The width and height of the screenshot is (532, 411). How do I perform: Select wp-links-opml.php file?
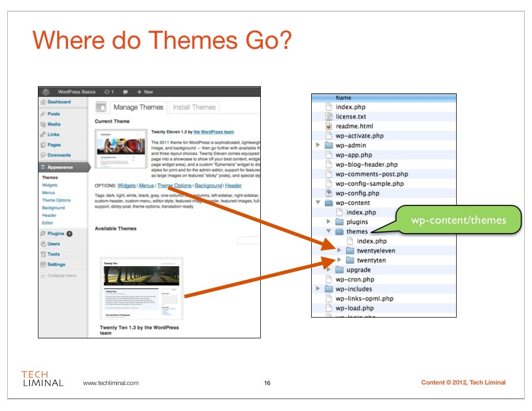click(x=364, y=298)
